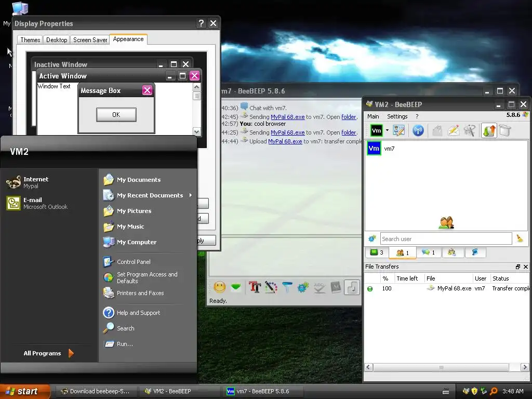Click the two-people icon in user list
532x399 pixels.
446,223
